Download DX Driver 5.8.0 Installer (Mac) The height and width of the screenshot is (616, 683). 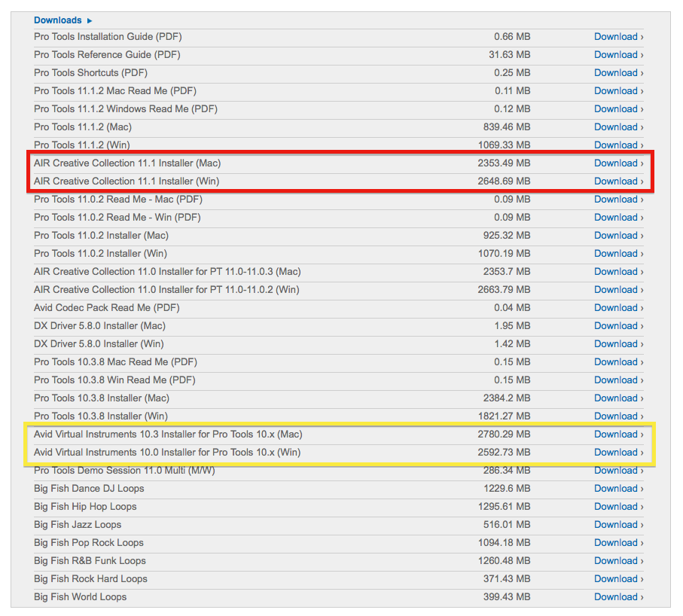[x=618, y=326]
